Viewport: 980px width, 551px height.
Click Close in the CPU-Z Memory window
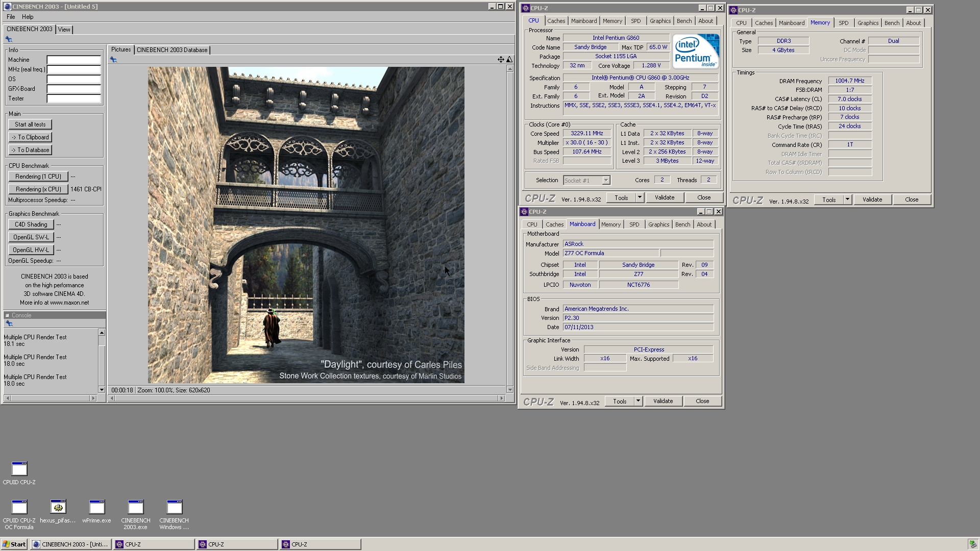[912, 199]
